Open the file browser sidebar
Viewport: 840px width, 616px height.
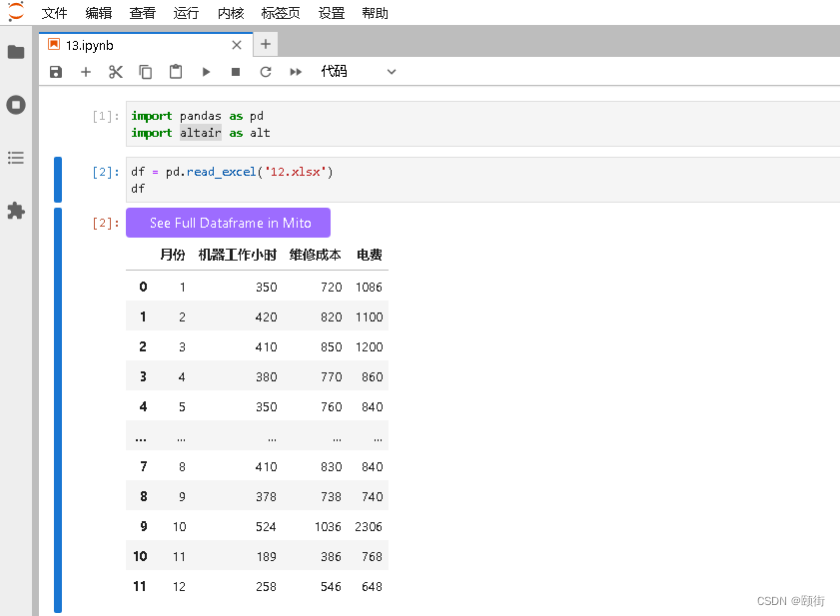(16, 52)
